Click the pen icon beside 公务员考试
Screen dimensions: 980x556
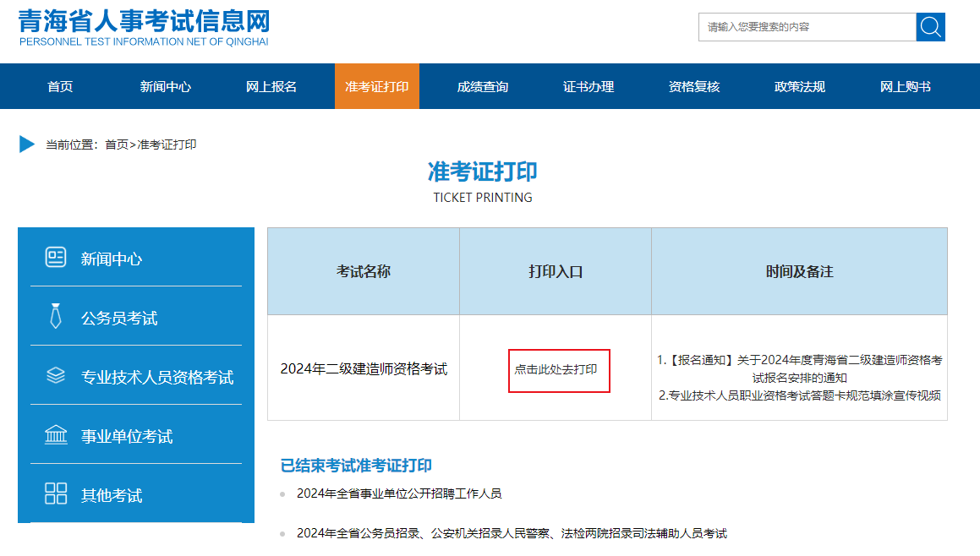pyautogui.click(x=55, y=317)
